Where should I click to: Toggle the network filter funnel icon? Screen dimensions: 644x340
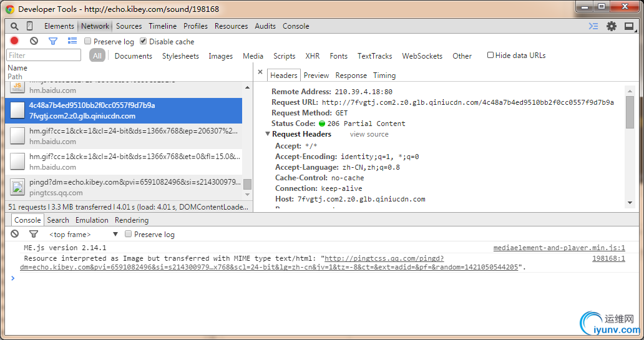coord(53,41)
